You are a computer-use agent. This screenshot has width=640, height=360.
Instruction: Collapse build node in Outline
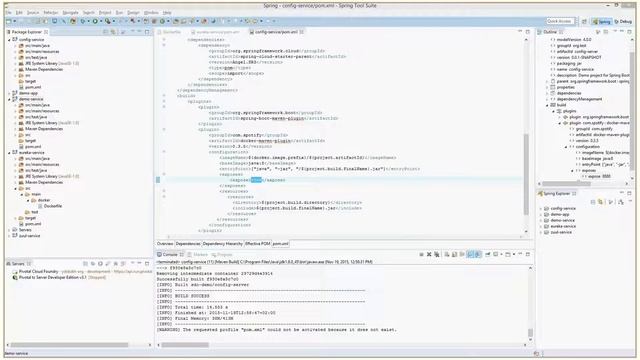(x=547, y=105)
